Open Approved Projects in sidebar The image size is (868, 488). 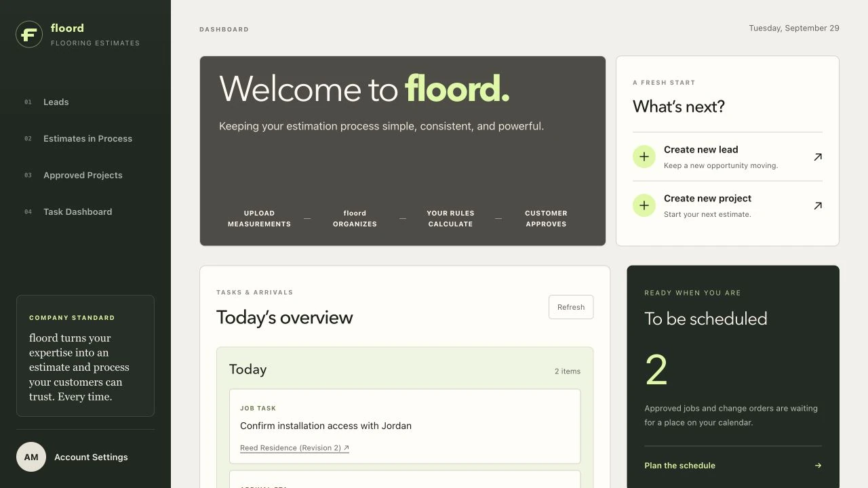click(x=83, y=176)
